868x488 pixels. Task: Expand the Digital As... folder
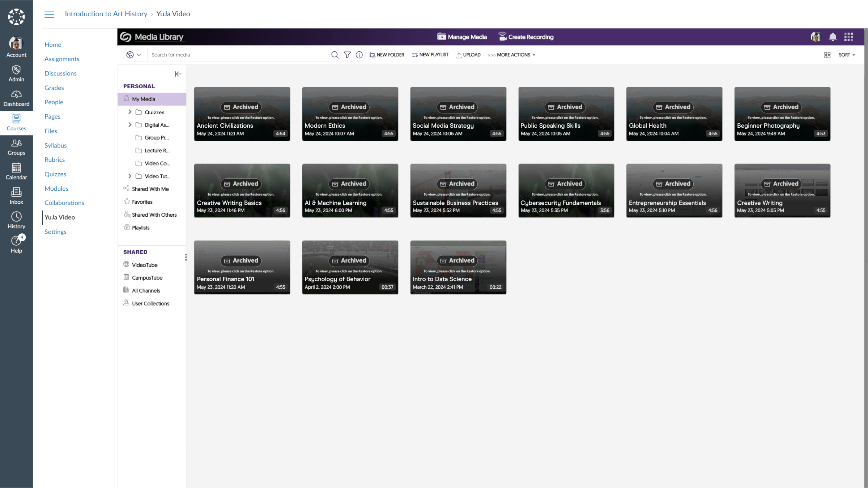[x=130, y=125]
